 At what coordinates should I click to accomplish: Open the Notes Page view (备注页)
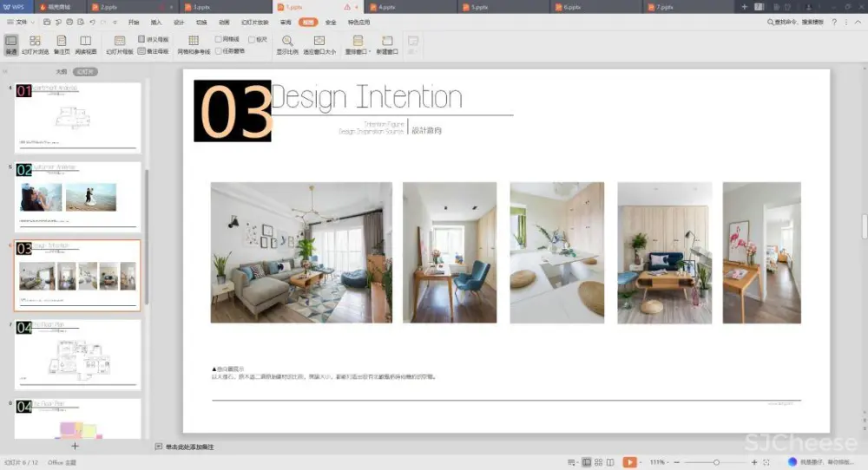61,44
